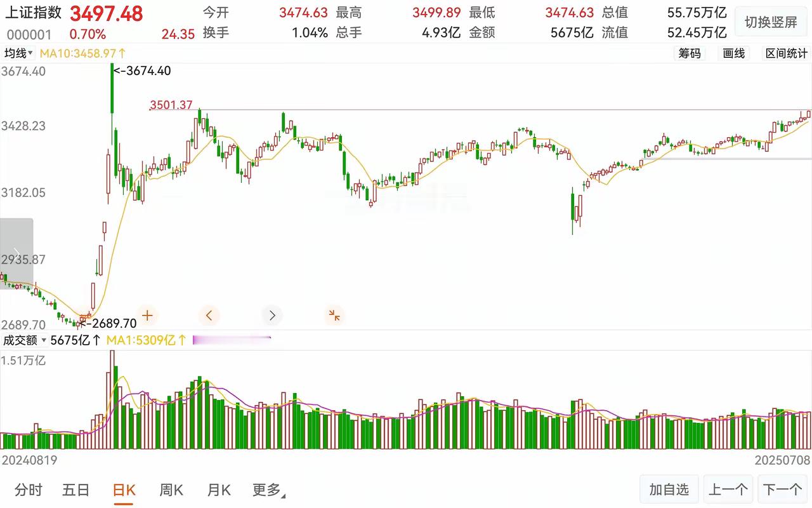Click the 画线 drawing button
812x508 pixels.
[x=734, y=54]
